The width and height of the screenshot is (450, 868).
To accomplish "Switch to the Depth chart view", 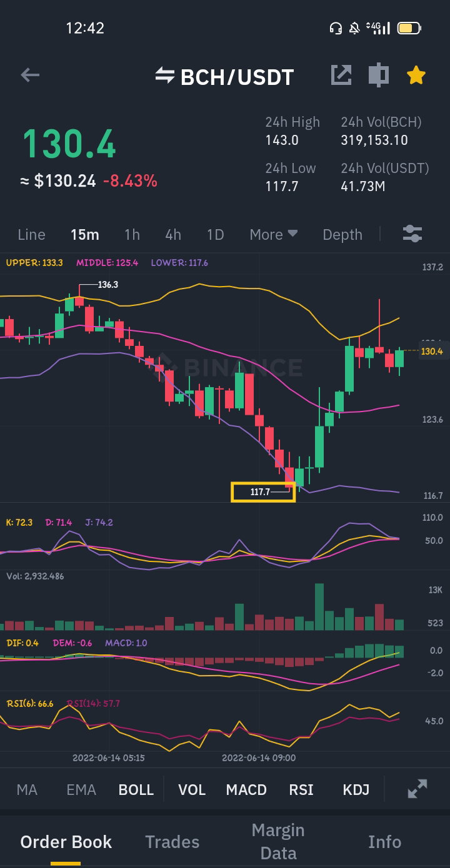I will (342, 235).
